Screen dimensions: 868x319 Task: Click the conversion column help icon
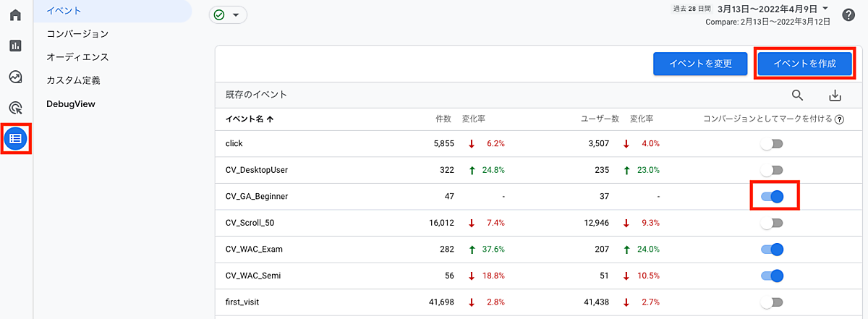pos(839,120)
